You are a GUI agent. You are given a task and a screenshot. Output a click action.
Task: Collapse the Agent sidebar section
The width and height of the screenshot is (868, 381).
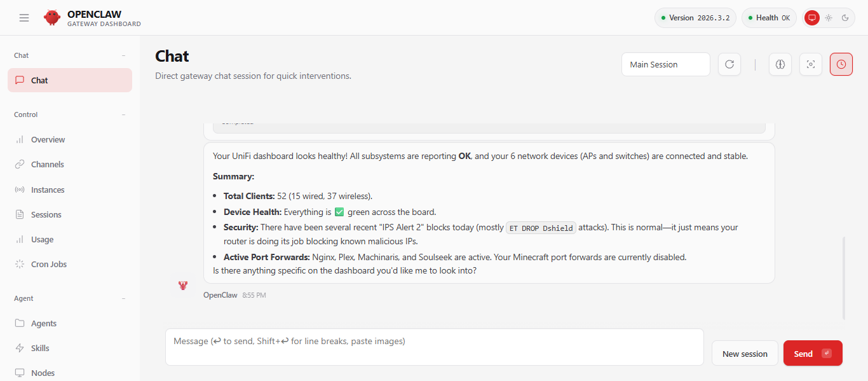click(123, 298)
